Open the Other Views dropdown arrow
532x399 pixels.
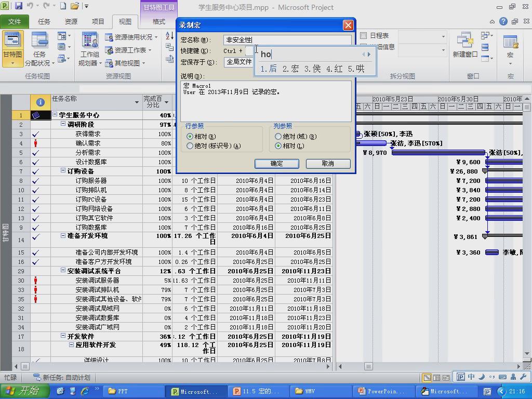point(143,63)
